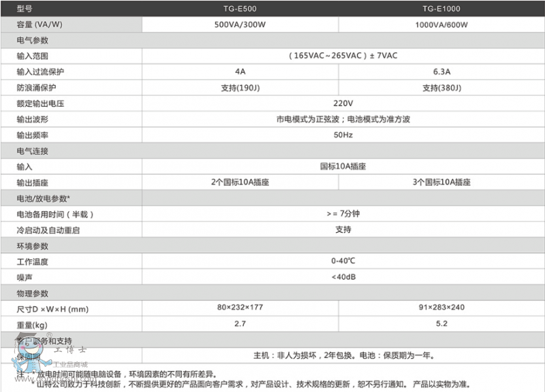
Task: Click the TG-E1000 model column header
Action: pyautogui.click(x=441, y=9)
